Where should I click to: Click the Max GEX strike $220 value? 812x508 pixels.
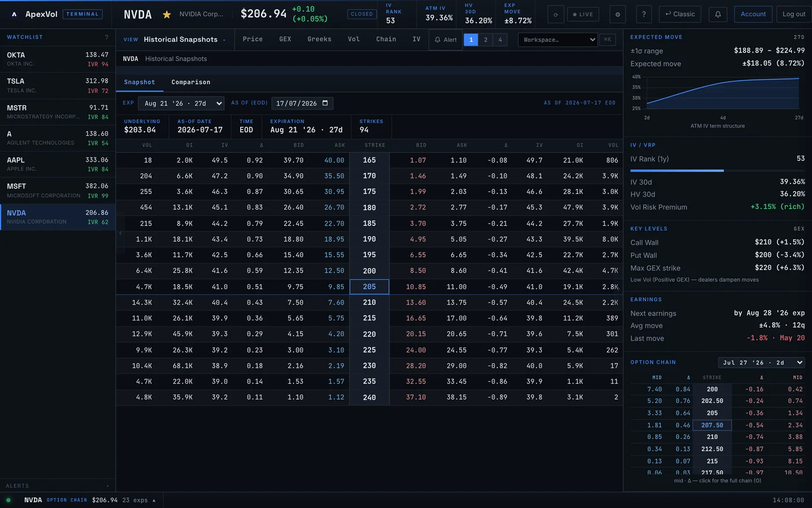tap(780, 268)
